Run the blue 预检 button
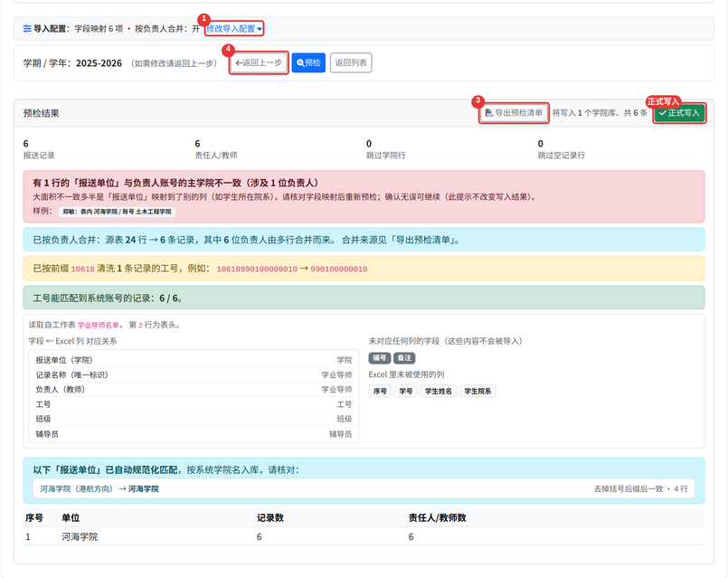 [308, 62]
